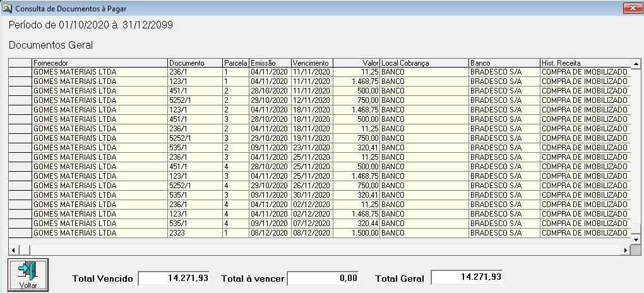The image size is (644, 293).
Task: Click the Local Cobrança column header
Action: coord(424,63)
